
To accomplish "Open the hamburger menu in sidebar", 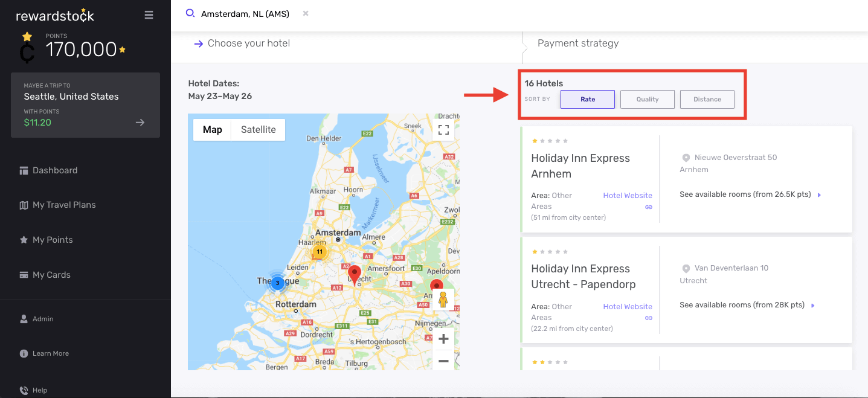I will (x=149, y=15).
